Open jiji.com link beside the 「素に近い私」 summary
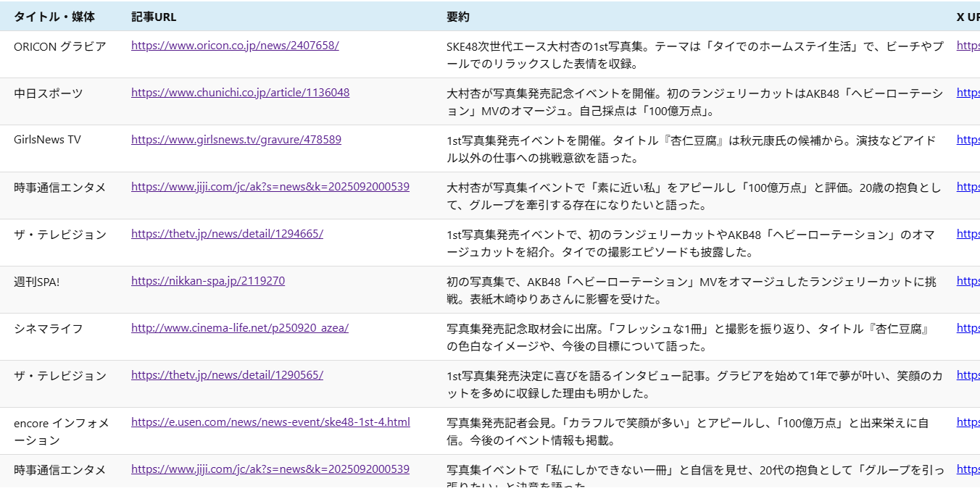 (270, 187)
